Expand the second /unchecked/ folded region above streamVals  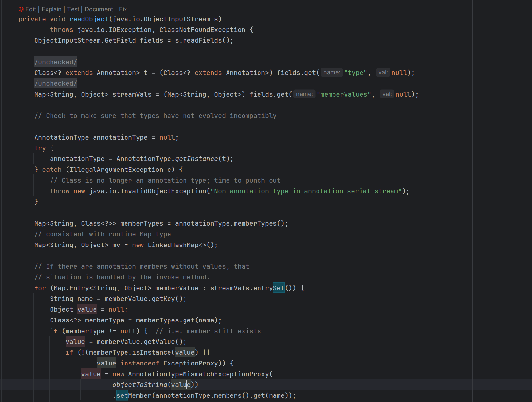click(56, 83)
